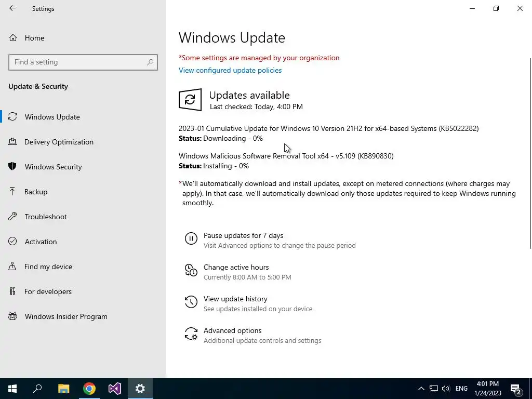Click the Downloading - 0% status line
Image resolution: width=532 pixels, height=399 pixels.
[220, 138]
